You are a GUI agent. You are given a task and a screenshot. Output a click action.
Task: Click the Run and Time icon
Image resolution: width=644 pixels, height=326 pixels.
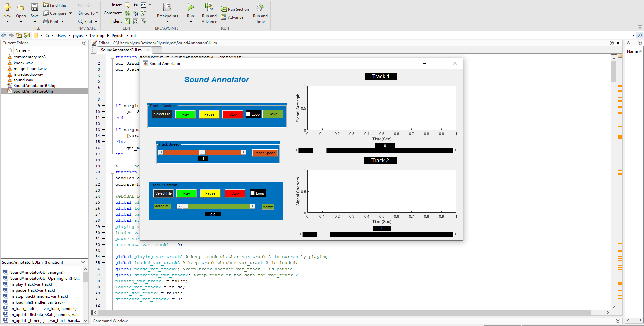click(x=260, y=7)
